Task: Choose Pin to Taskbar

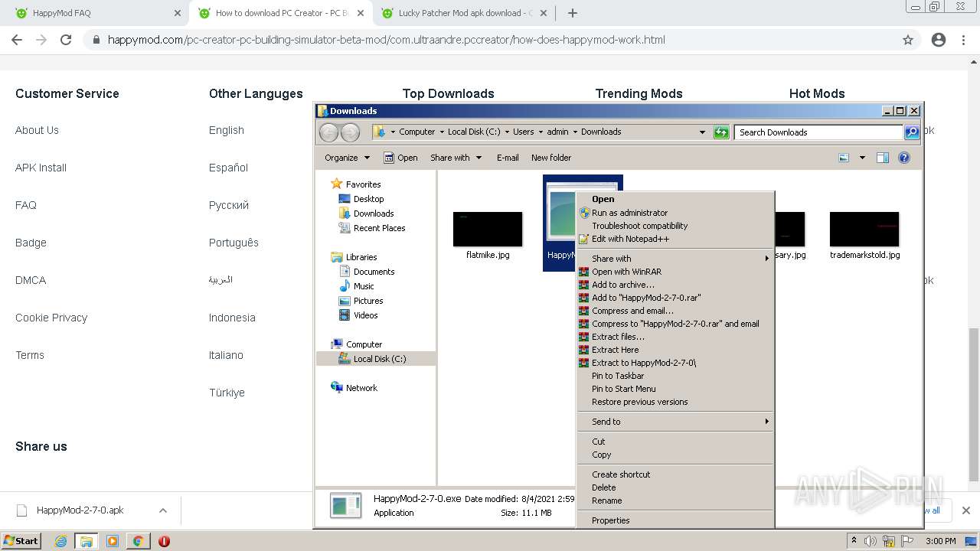Action: coord(675,376)
